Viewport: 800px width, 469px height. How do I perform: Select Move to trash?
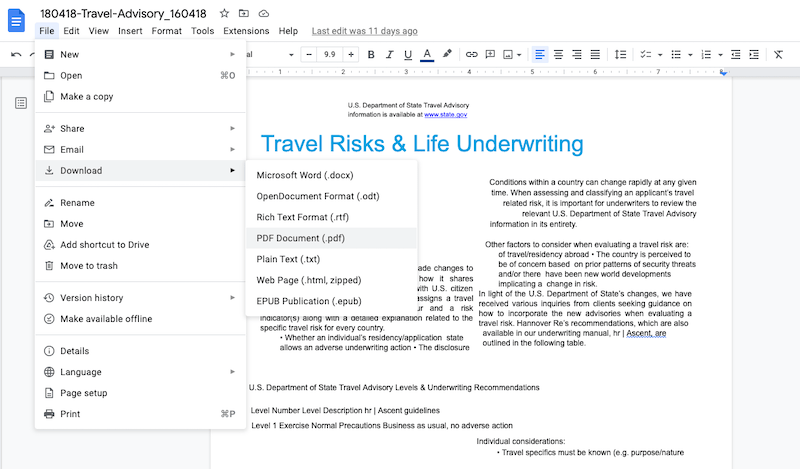[140, 265]
